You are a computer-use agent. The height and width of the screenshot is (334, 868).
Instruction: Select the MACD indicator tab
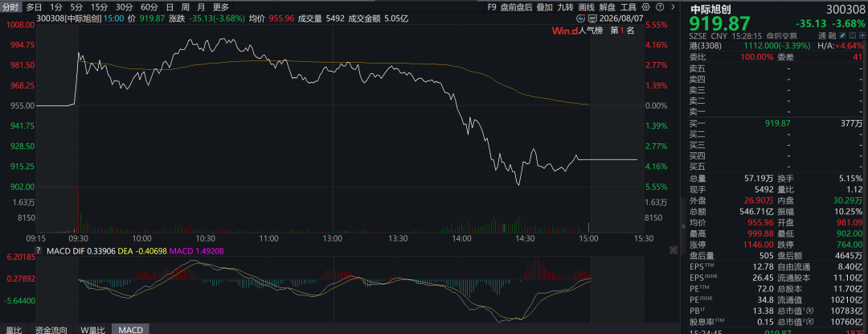click(x=131, y=329)
